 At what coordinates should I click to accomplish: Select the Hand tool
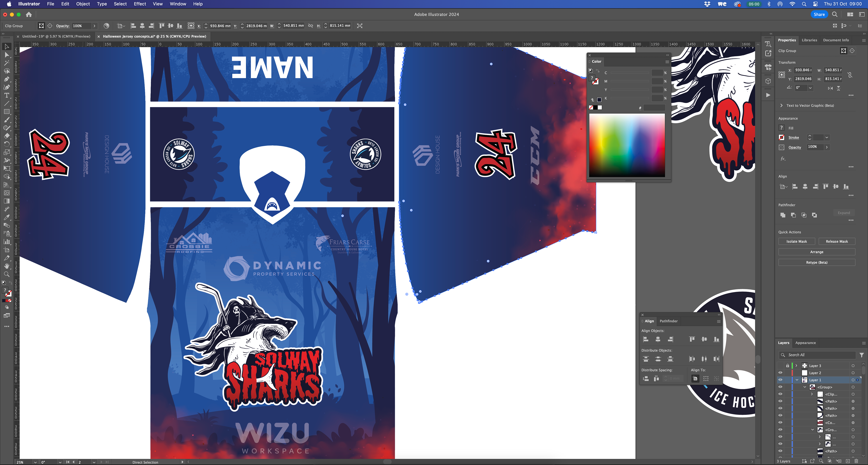pos(6,266)
